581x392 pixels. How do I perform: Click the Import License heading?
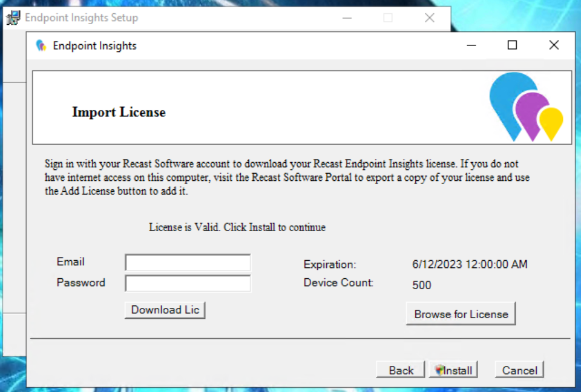tap(119, 112)
